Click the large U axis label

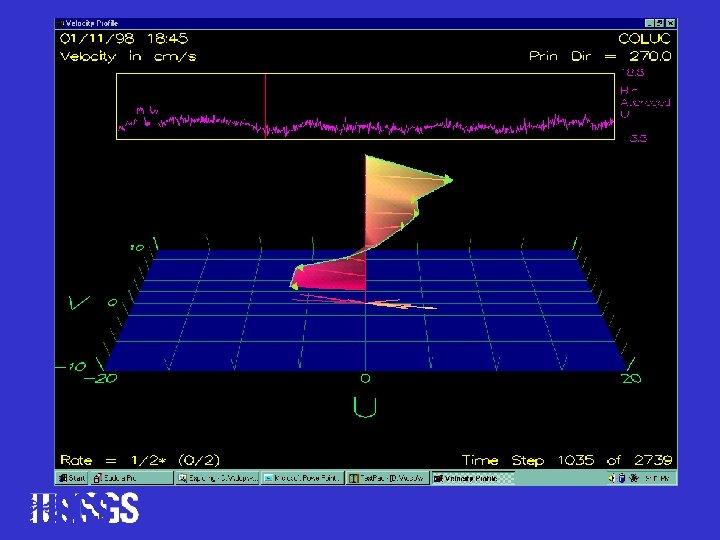pyautogui.click(x=365, y=407)
